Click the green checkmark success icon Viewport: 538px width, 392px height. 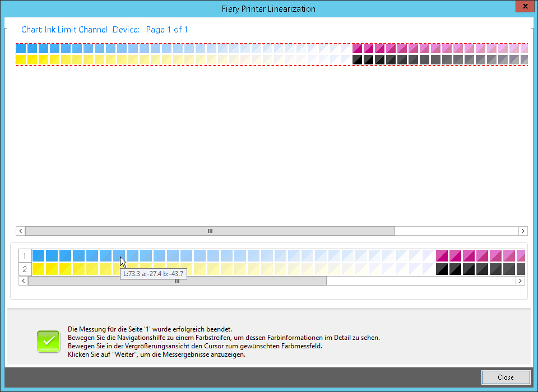click(x=48, y=341)
